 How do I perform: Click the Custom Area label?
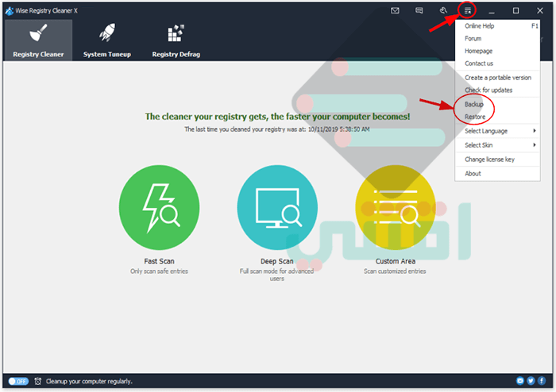pos(396,261)
